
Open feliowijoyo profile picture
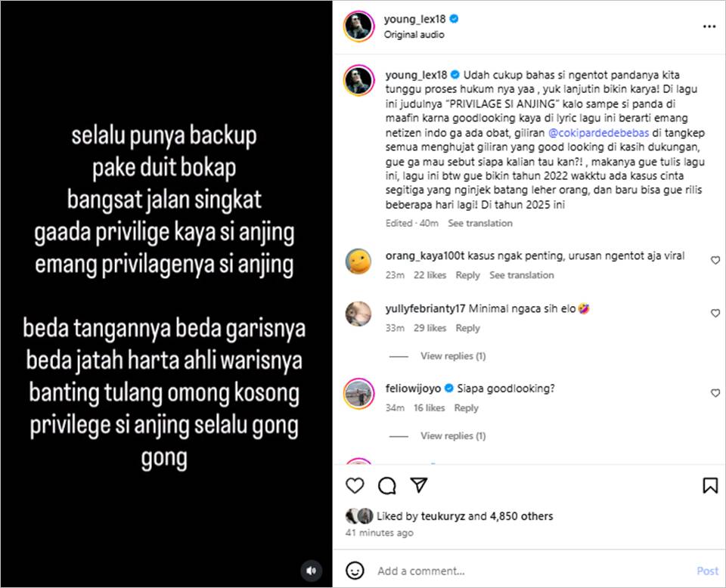pyautogui.click(x=358, y=394)
